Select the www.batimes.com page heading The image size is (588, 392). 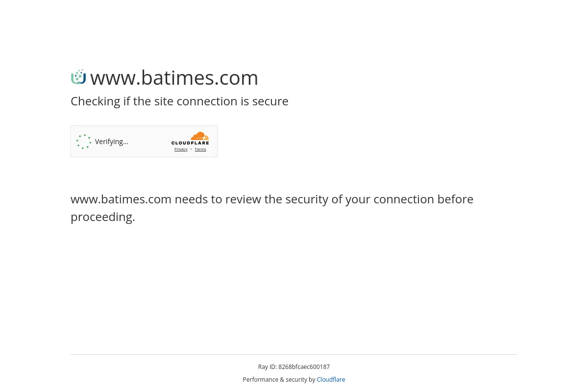tap(174, 77)
